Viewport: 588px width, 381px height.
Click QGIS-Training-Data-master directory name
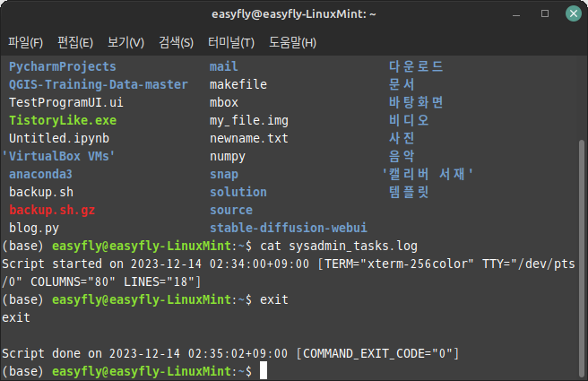[x=99, y=85]
